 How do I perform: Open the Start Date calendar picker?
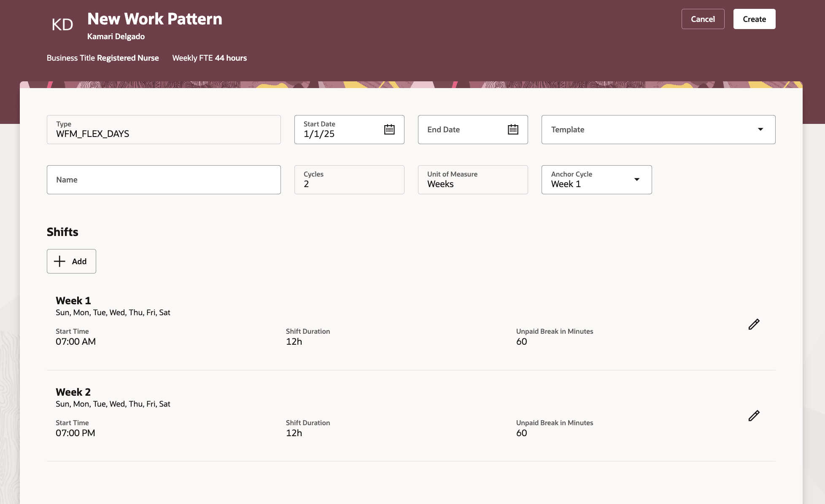pos(389,129)
